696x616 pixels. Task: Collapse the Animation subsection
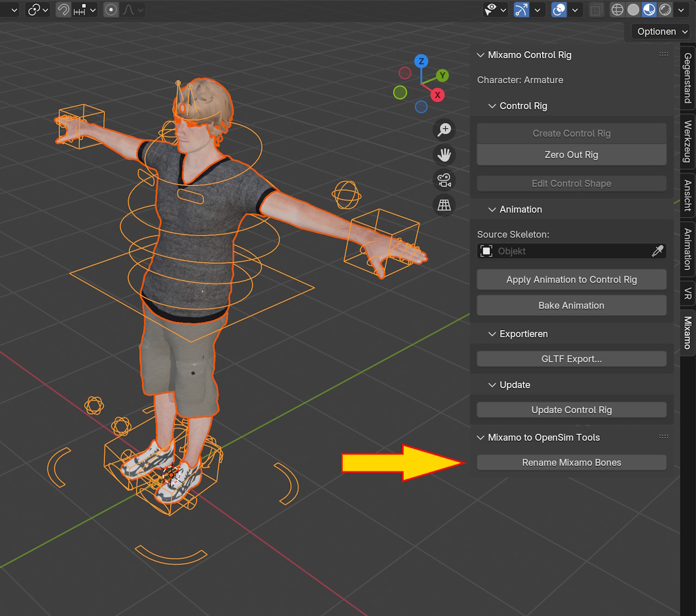[x=492, y=209]
